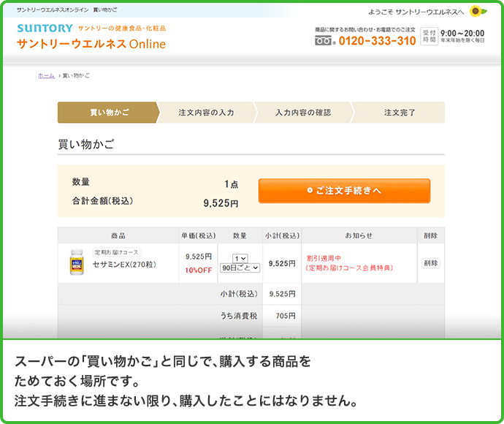Click the sunflower icon in header

(478, 11)
